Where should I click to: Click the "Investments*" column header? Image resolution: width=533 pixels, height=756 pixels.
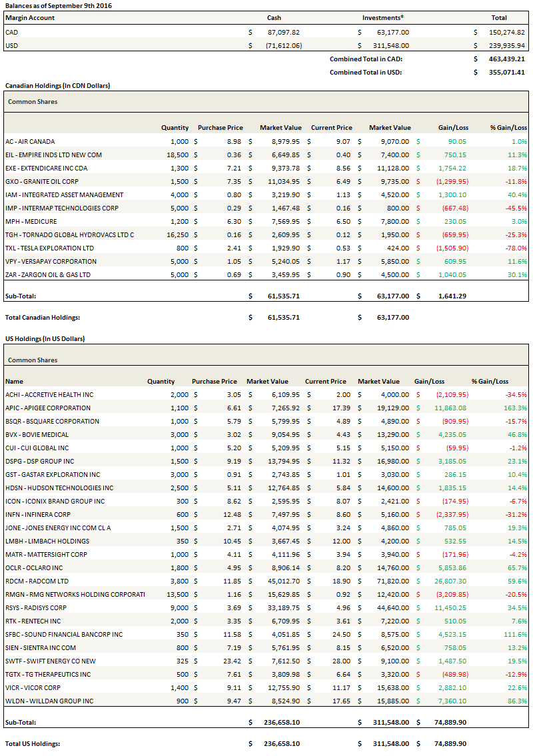tap(383, 18)
